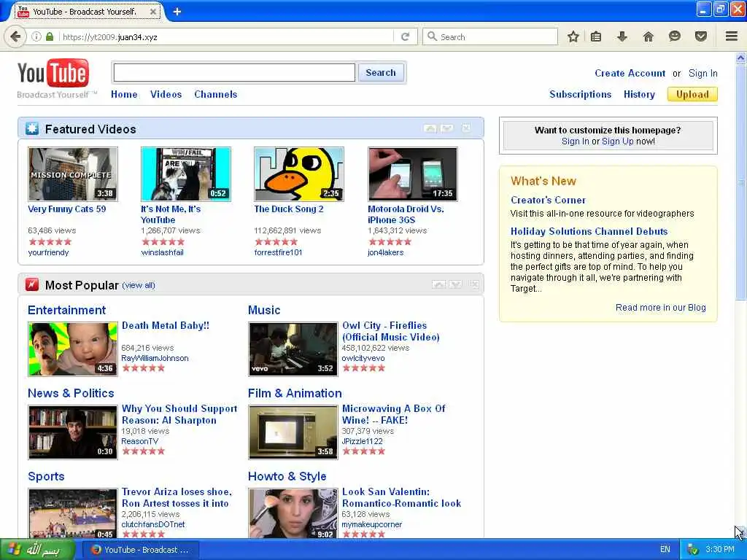Move Featured Videos module down arrow
747x560 pixels.
[447, 128]
